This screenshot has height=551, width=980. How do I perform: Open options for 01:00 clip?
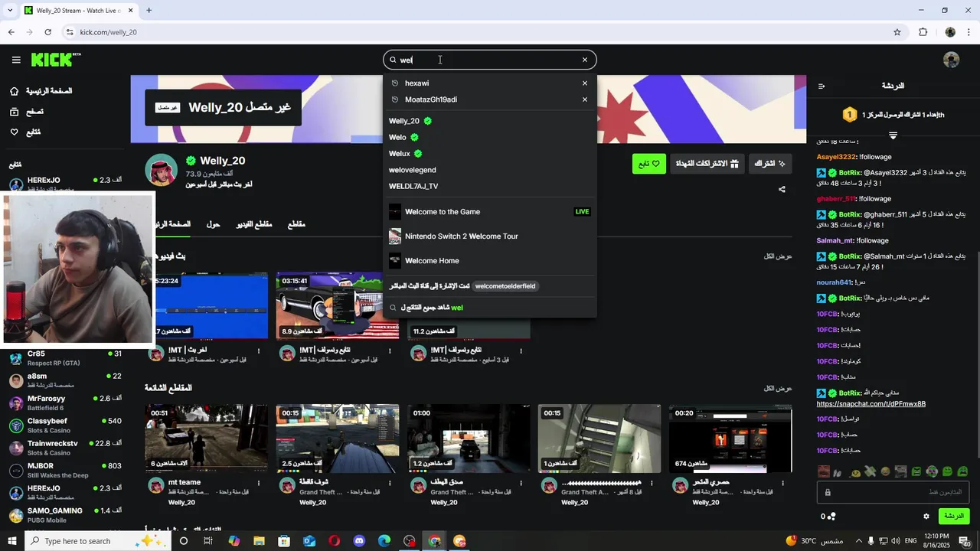tap(521, 483)
